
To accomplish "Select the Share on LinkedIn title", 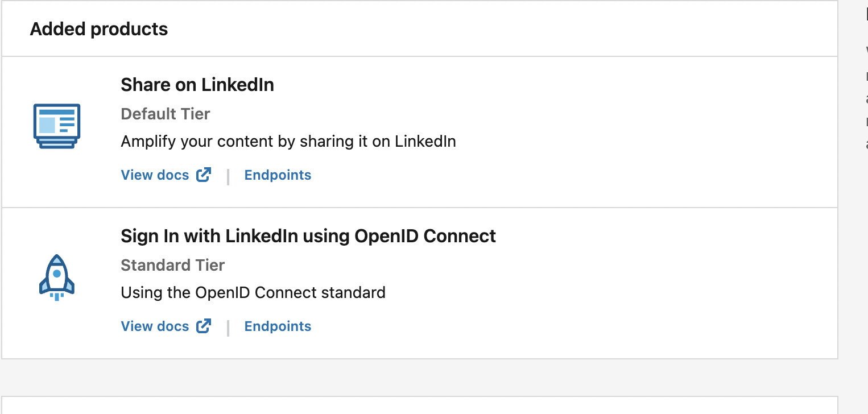I will click(197, 85).
